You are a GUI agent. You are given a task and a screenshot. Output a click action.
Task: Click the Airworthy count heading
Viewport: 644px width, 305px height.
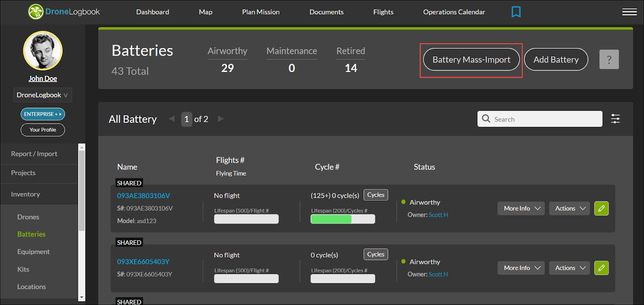227,51
